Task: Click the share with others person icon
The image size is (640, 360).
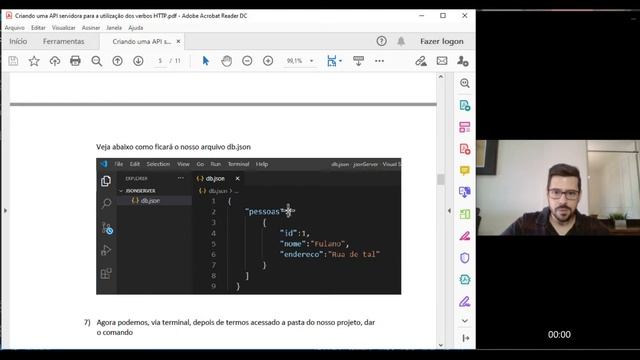Action: [x=462, y=61]
